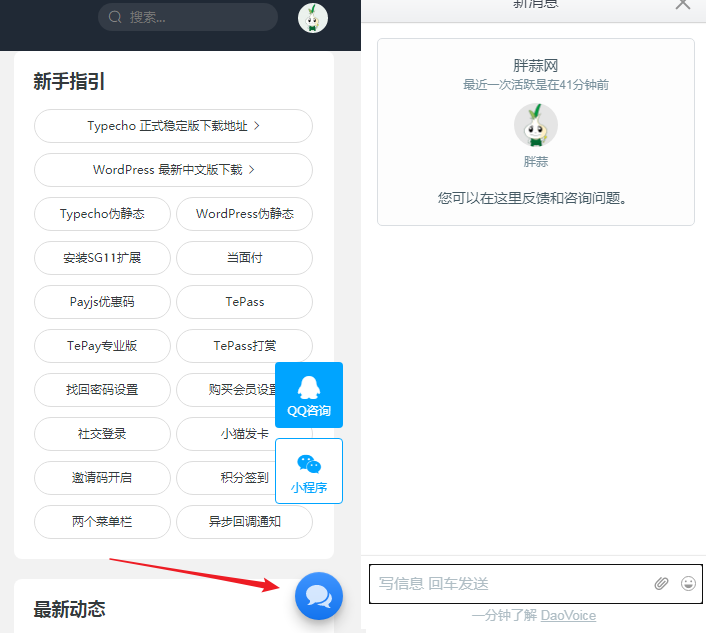This screenshot has height=636, width=706.
Task: Click the 写信息 message input box
Action: (510, 583)
